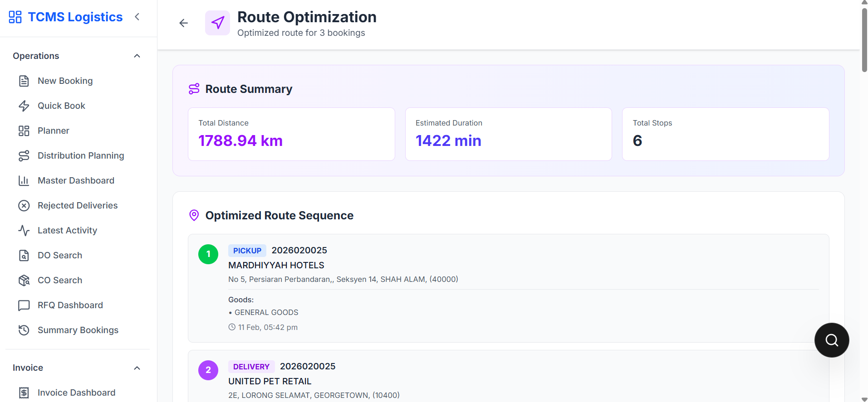Click the DELIVERY tag label

pyautogui.click(x=251, y=367)
